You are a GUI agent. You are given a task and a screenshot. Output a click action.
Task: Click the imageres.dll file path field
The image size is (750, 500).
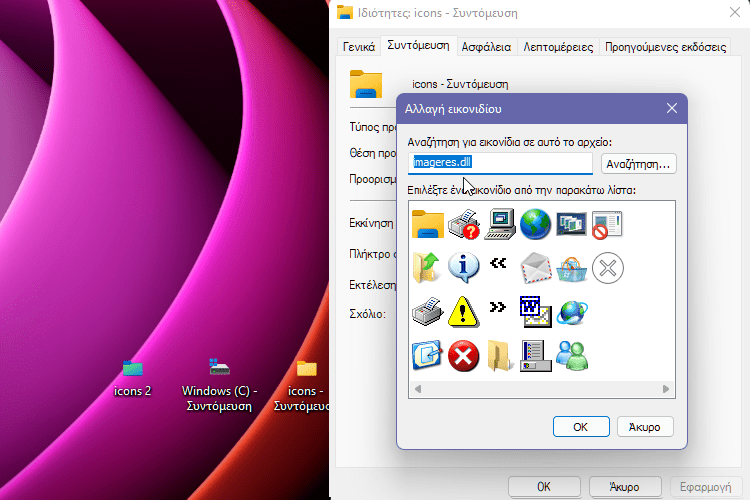(x=500, y=163)
